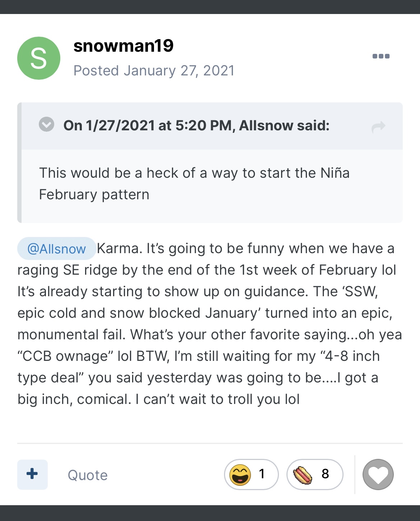Jump to original post via quote arrow
The height and width of the screenshot is (521, 420).
coord(378,126)
